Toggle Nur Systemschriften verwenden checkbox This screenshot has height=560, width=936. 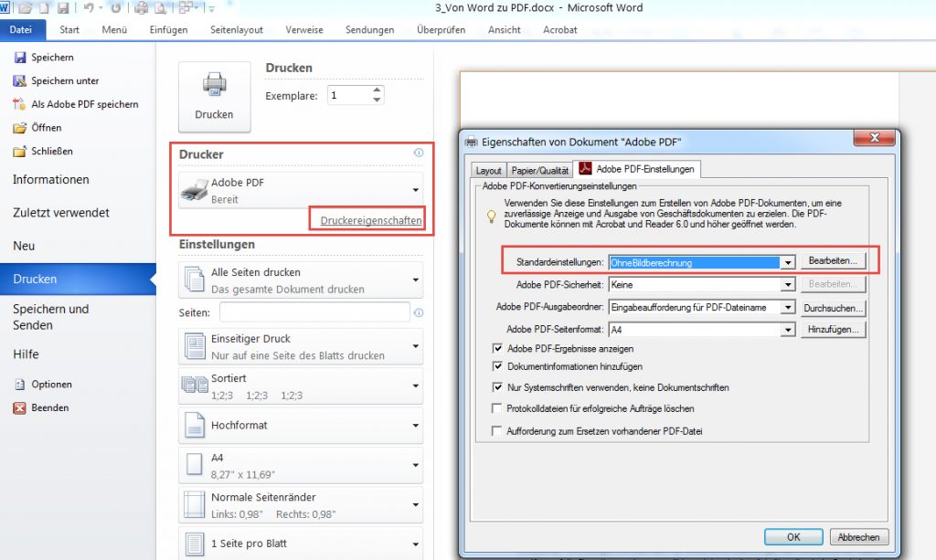tap(497, 387)
